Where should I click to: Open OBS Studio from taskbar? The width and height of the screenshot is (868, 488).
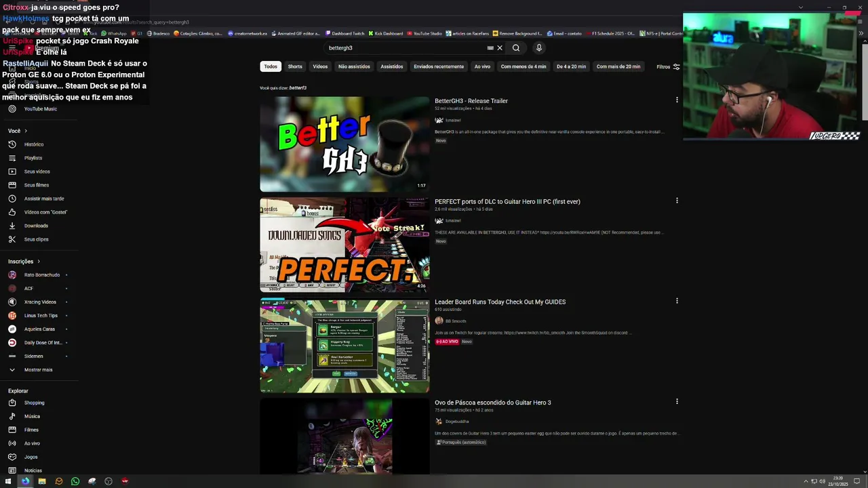pos(108,481)
